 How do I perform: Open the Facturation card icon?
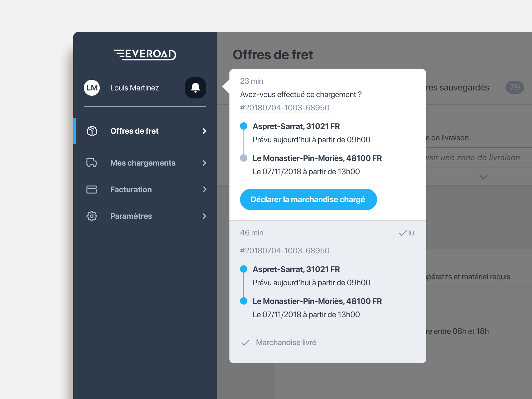(x=91, y=190)
